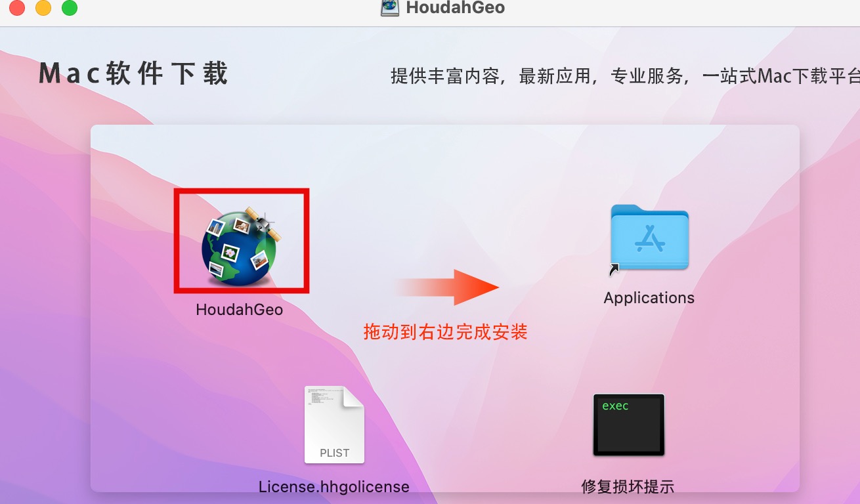Select the Applications text label
Screen dimensions: 860x504
point(649,298)
